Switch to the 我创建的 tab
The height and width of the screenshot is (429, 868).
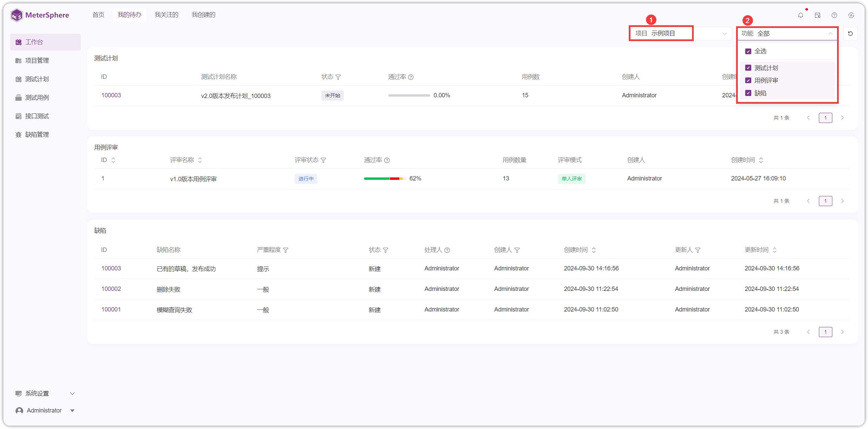pos(204,15)
